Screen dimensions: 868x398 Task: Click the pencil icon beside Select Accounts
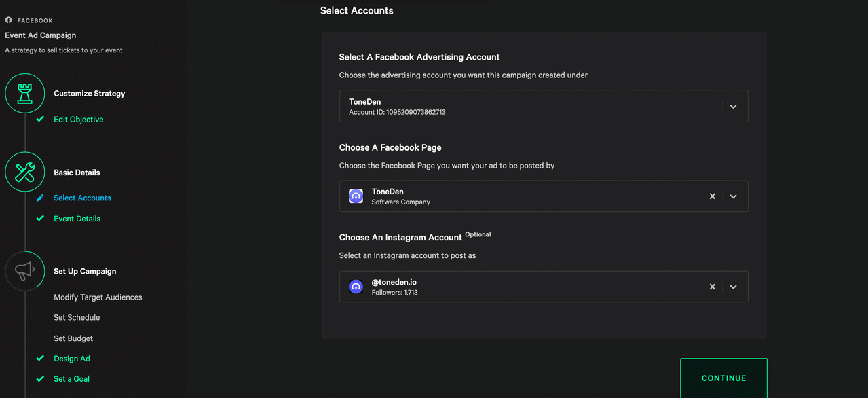click(40, 198)
